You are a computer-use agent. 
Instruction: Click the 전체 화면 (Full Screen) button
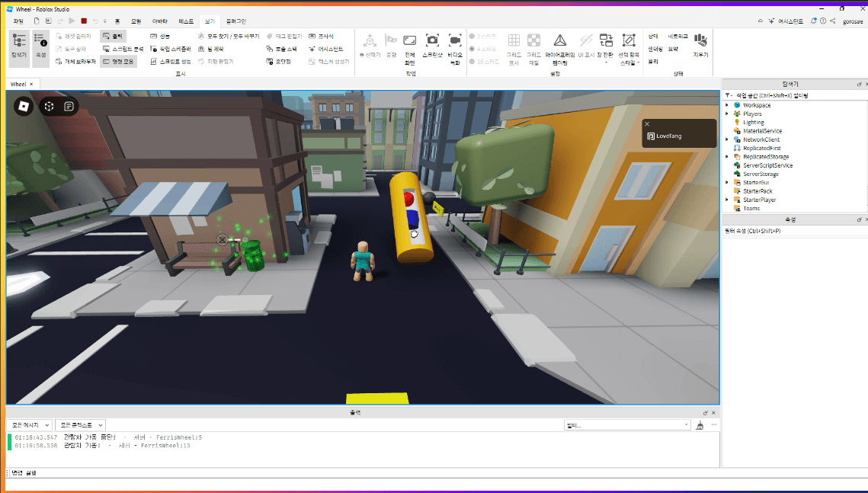pos(410,50)
